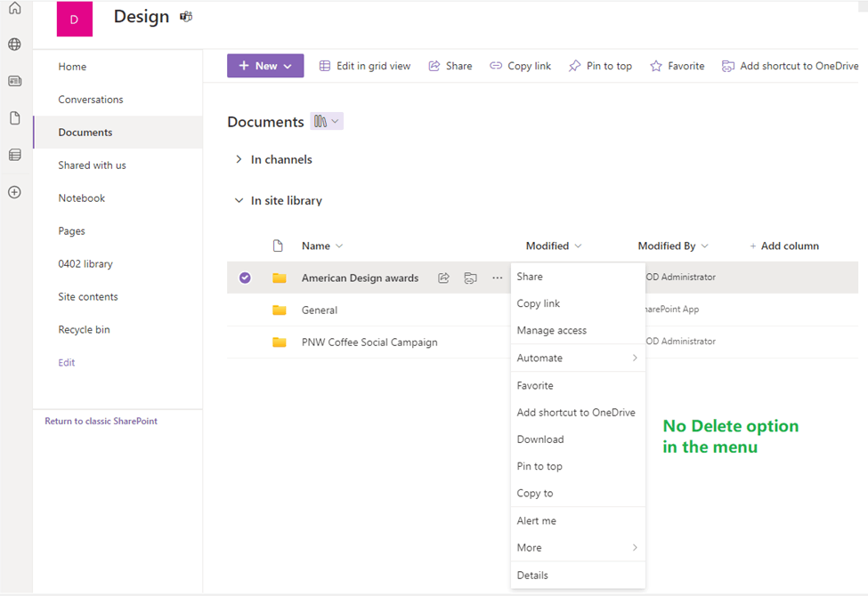Open the My files page icon

15,118
